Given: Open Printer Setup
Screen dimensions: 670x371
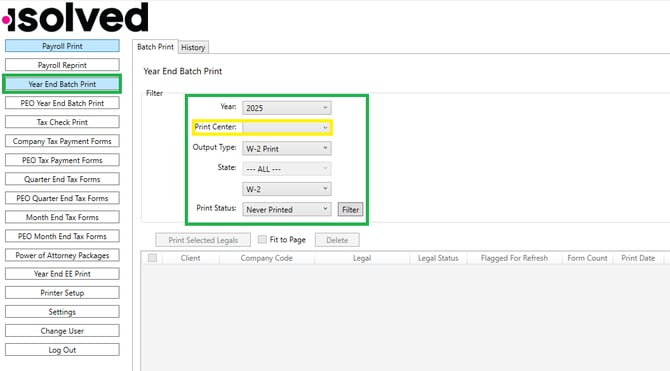Looking at the screenshot, I should 62,293.
